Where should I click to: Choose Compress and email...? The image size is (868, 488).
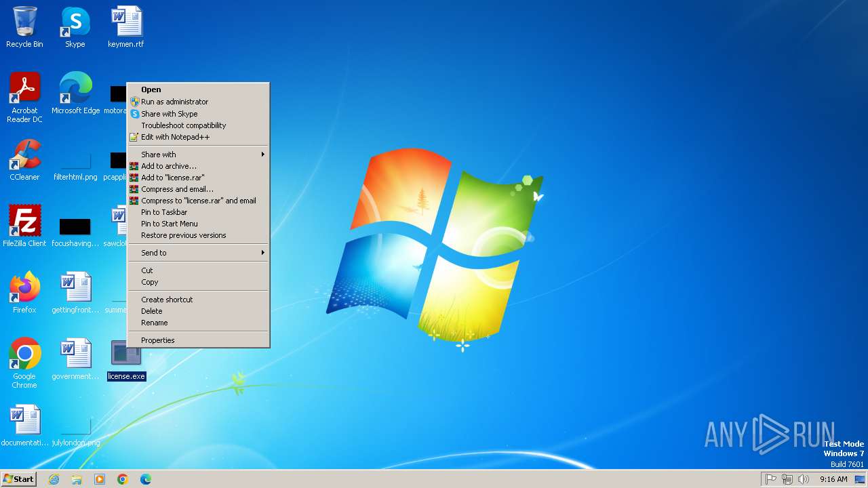[199, 189]
